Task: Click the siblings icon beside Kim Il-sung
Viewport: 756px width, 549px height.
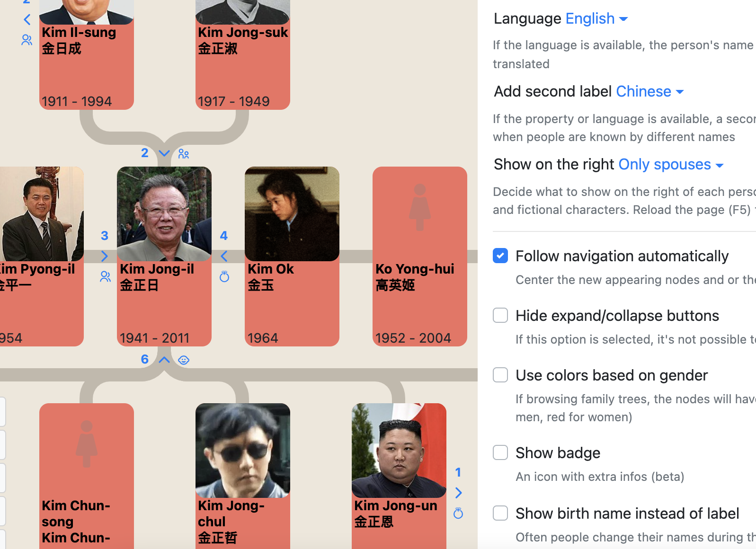Action: coord(27,40)
